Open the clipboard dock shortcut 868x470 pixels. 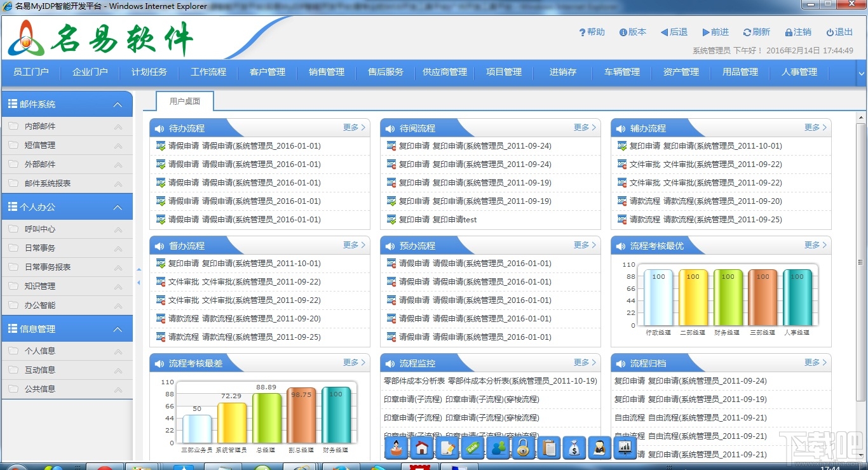[549, 448]
